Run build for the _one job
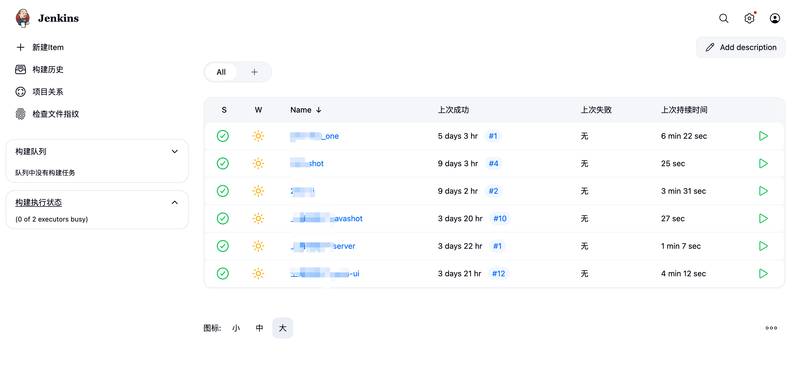Screen dimensions: 800x368 click(763, 136)
